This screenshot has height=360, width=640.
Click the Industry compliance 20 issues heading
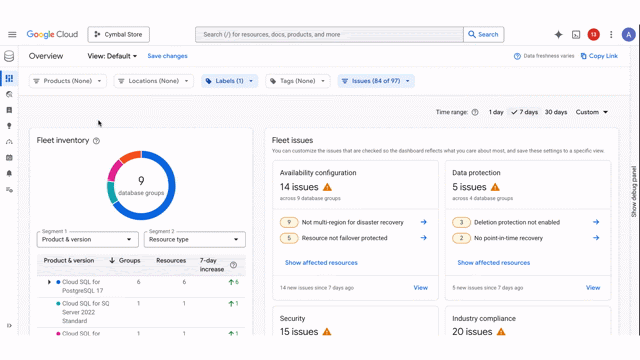point(472,332)
